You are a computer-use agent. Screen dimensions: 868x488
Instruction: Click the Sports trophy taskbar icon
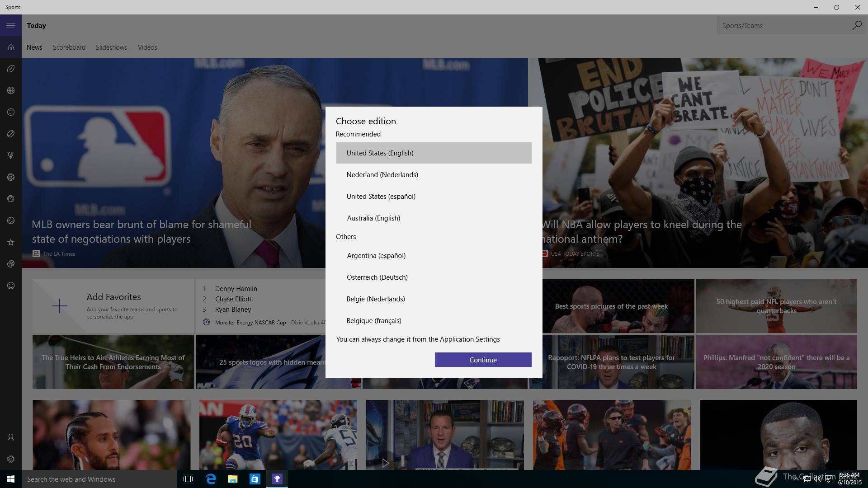tap(277, 479)
